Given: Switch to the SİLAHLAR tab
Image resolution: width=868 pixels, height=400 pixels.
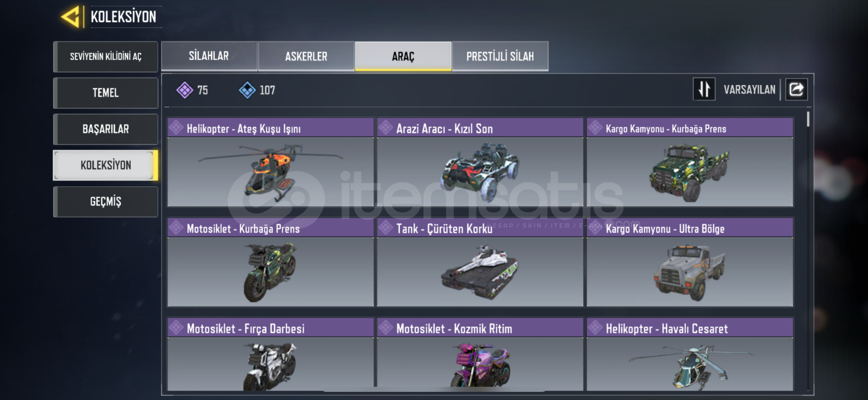Looking at the screenshot, I should 209,56.
